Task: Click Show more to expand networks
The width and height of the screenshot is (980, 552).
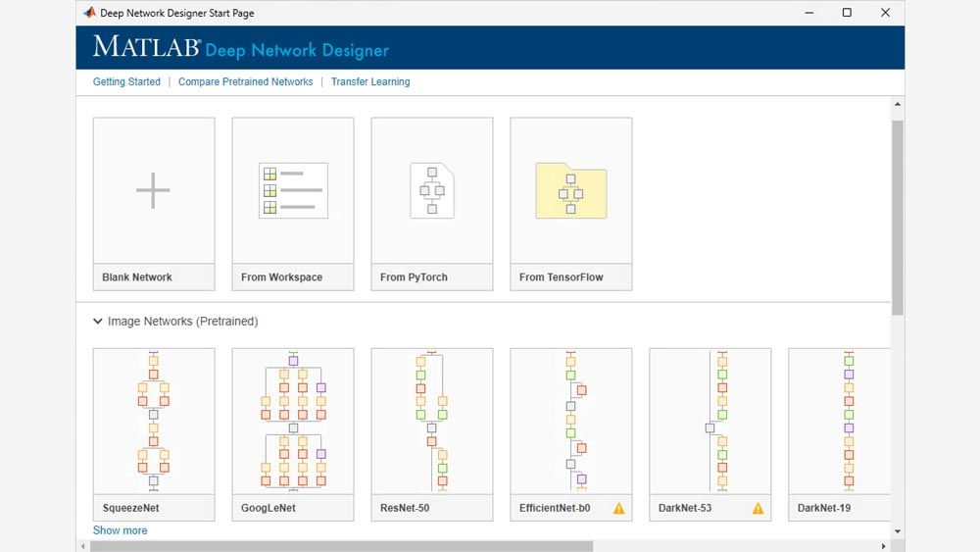Action: pos(120,530)
